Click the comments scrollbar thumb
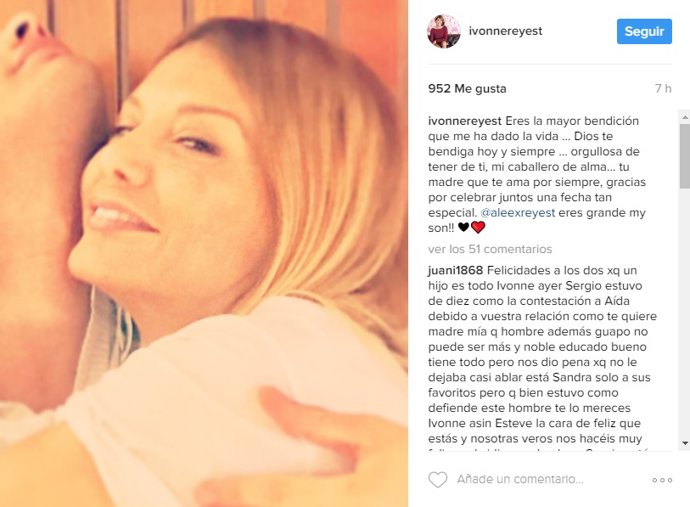The width and height of the screenshot is (690, 507). (685, 156)
